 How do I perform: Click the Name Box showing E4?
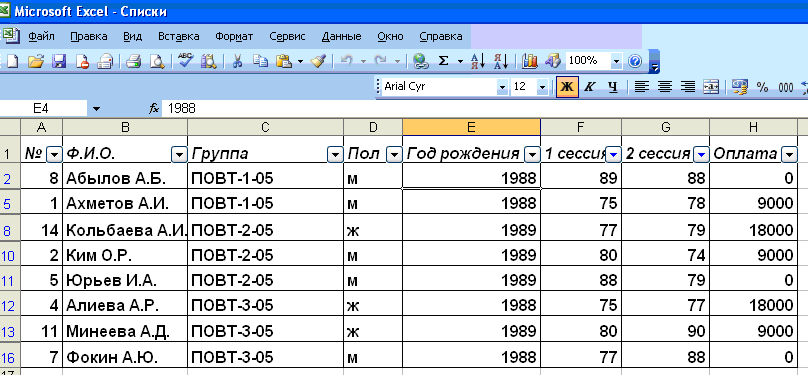point(43,109)
